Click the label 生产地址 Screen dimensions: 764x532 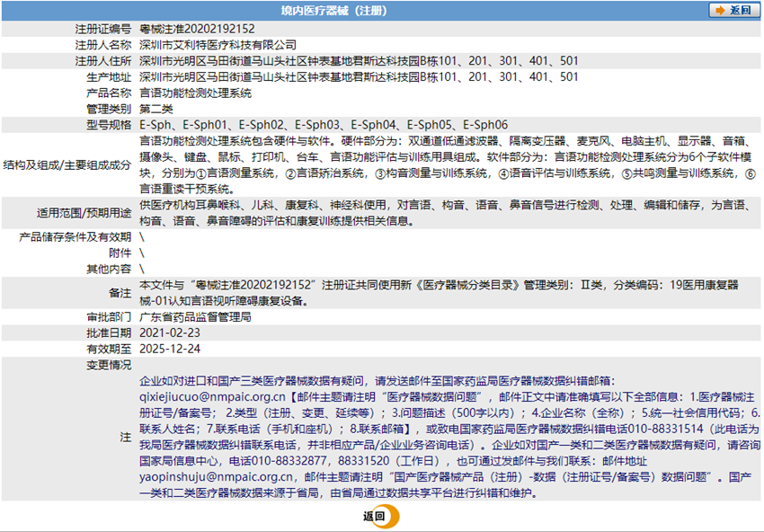[109, 77]
